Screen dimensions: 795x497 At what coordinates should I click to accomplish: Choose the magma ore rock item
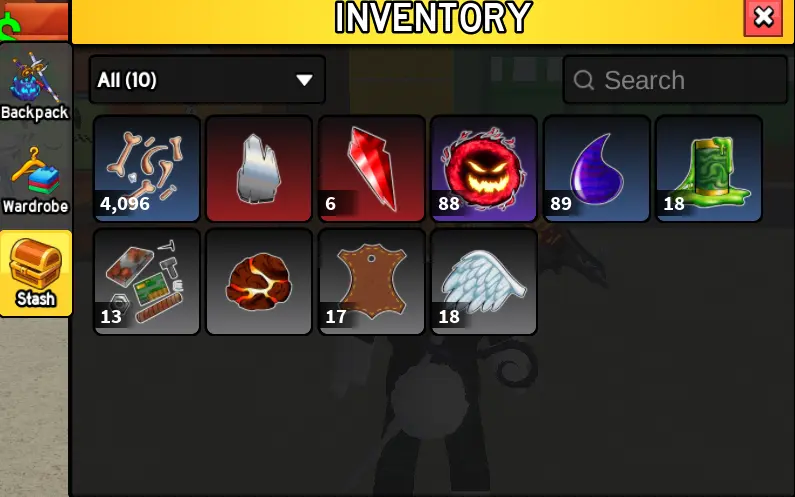click(x=259, y=281)
